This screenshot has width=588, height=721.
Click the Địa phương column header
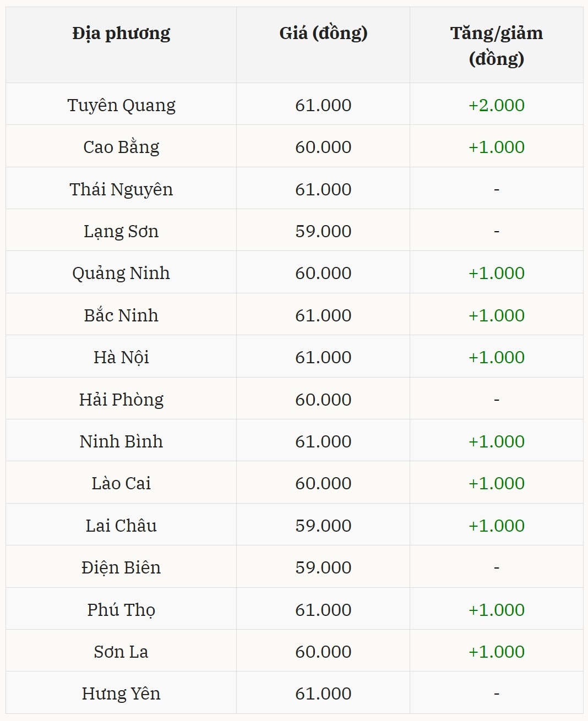tap(121, 34)
